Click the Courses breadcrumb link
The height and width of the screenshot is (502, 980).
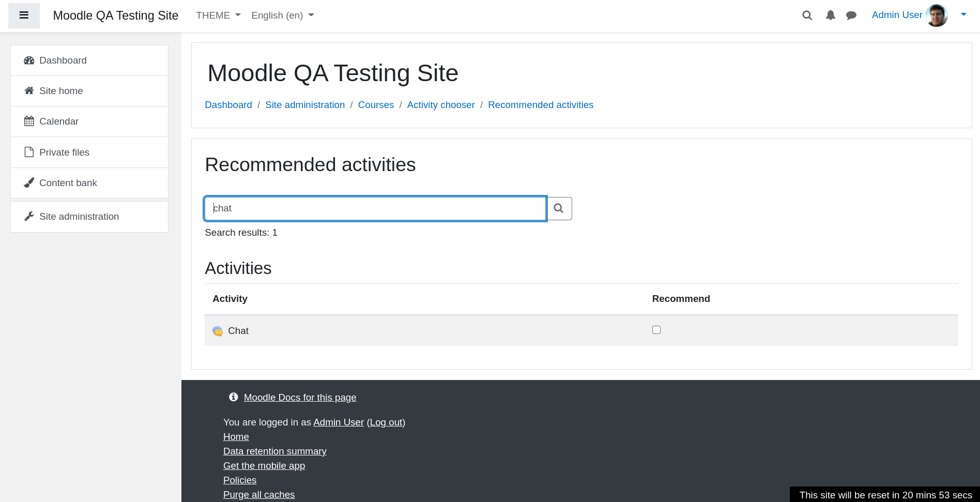[x=376, y=105]
